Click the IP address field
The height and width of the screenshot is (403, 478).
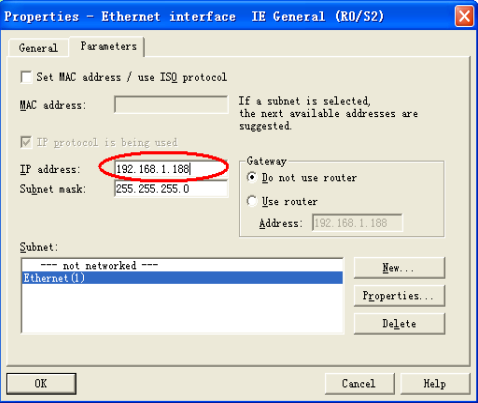pos(171,169)
